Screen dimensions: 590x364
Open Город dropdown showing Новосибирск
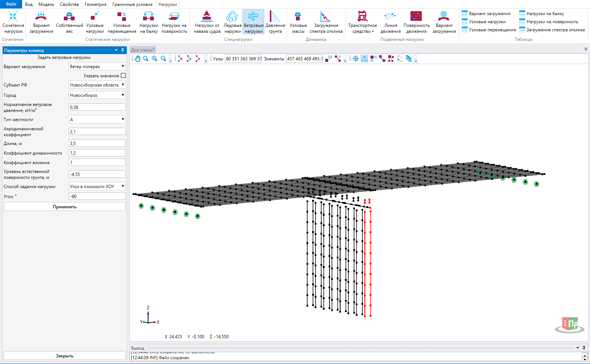click(x=97, y=95)
